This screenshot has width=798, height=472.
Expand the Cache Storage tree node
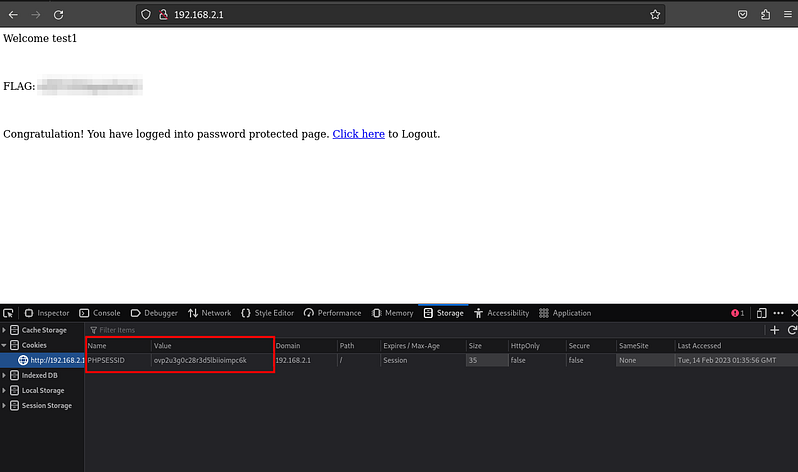pyautogui.click(x=4, y=330)
